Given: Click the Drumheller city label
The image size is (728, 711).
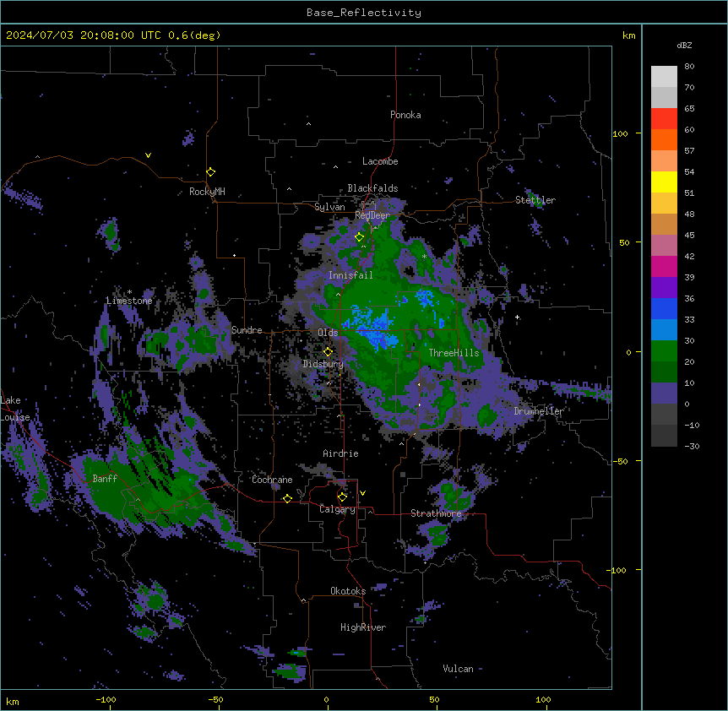Looking at the screenshot, I should click(x=539, y=411).
